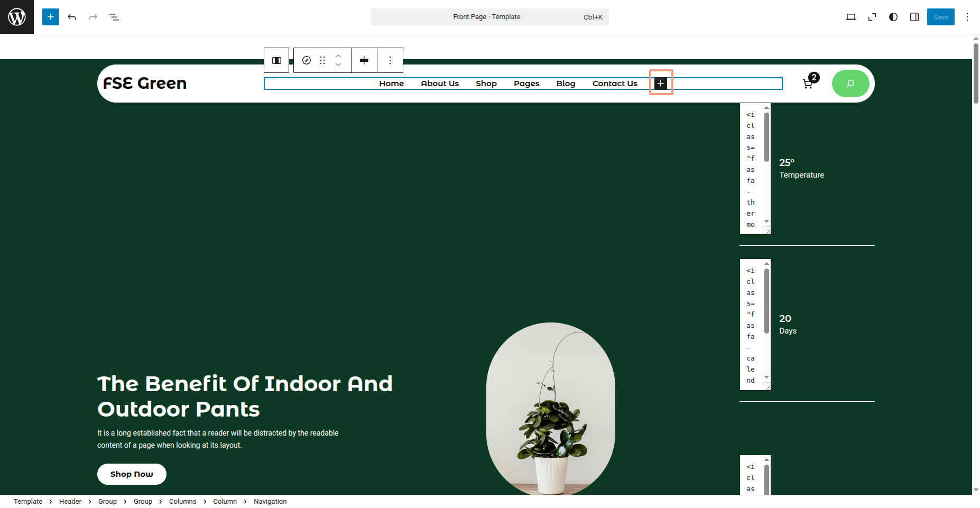Click Columns in the bottom breadcrumb
980x508 pixels.
point(182,502)
